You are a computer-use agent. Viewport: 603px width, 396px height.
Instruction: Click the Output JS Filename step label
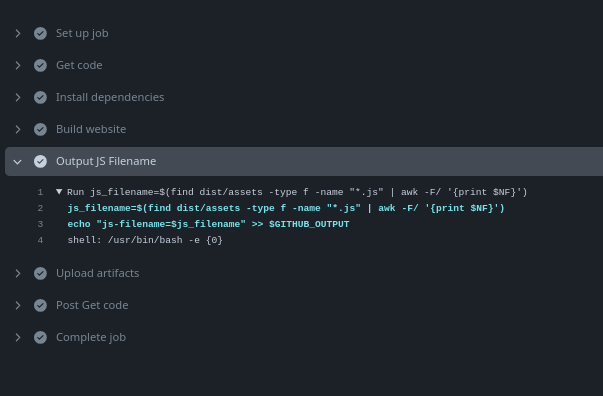[106, 161]
